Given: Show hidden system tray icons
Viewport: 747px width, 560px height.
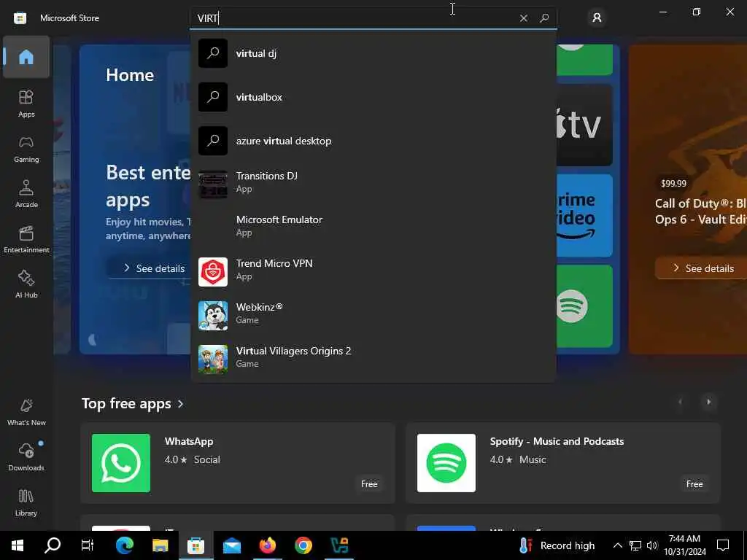Looking at the screenshot, I should tap(617, 545).
